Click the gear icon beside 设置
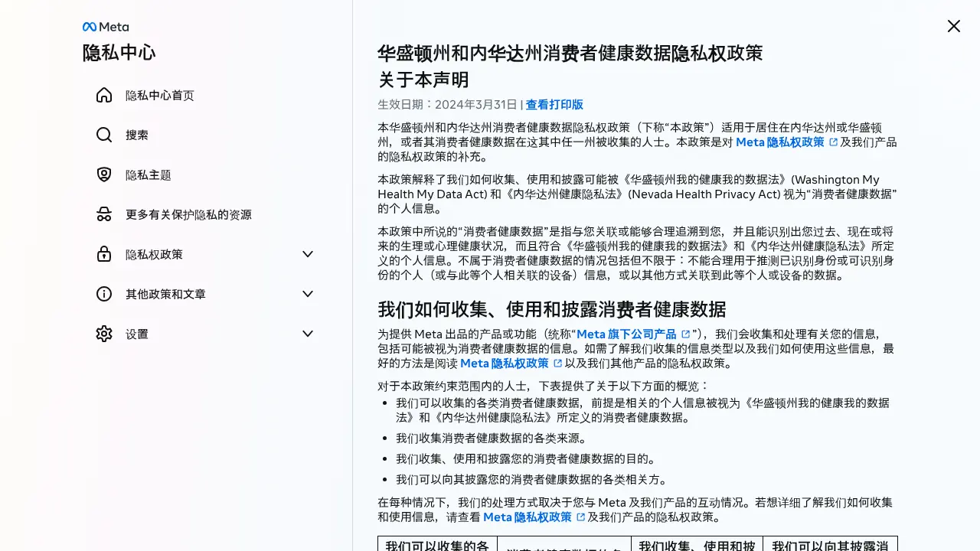980x551 pixels. [x=104, y=334]
